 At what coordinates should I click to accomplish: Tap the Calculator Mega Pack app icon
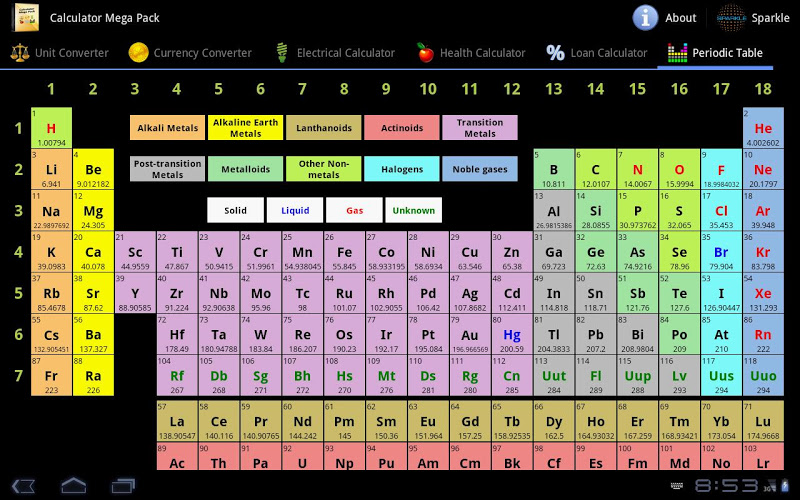25,17
